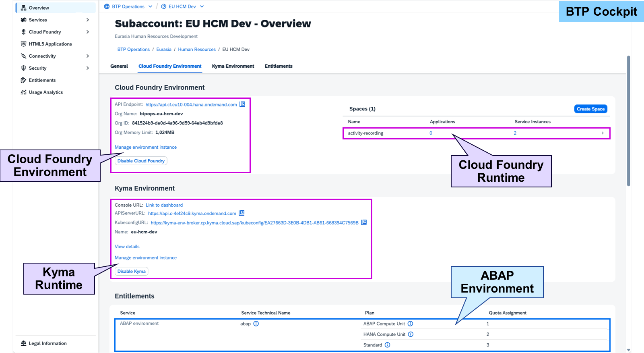This screenshot has height=353, width=644.
Task: Show info for abap technical name
Action: (256, 324)
